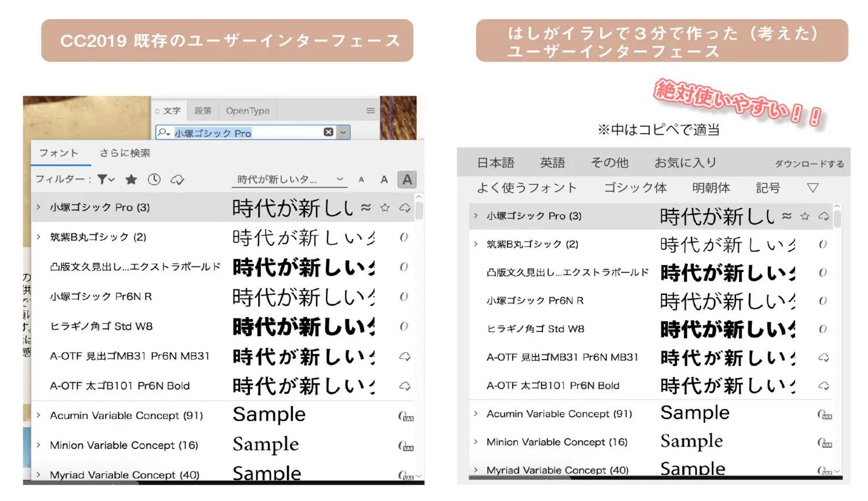The height and width of the screenshot is (501, 868).
Task: Click the ゴシック体 category button
Action: pos(635,188)
